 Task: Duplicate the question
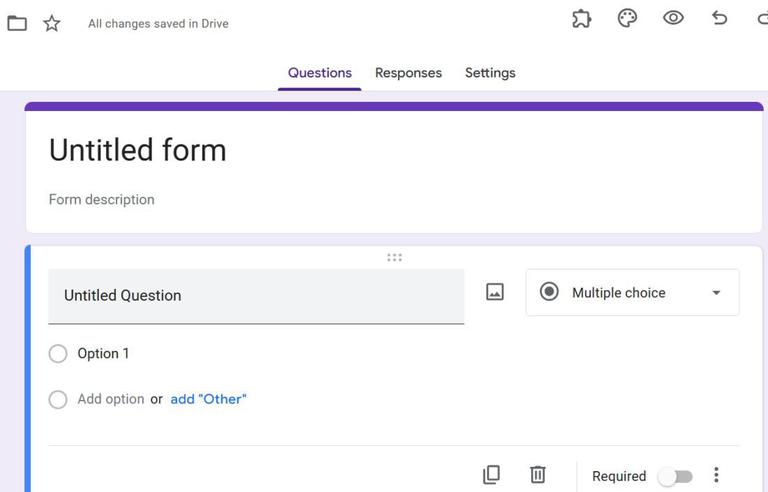[x=491, y=475]
